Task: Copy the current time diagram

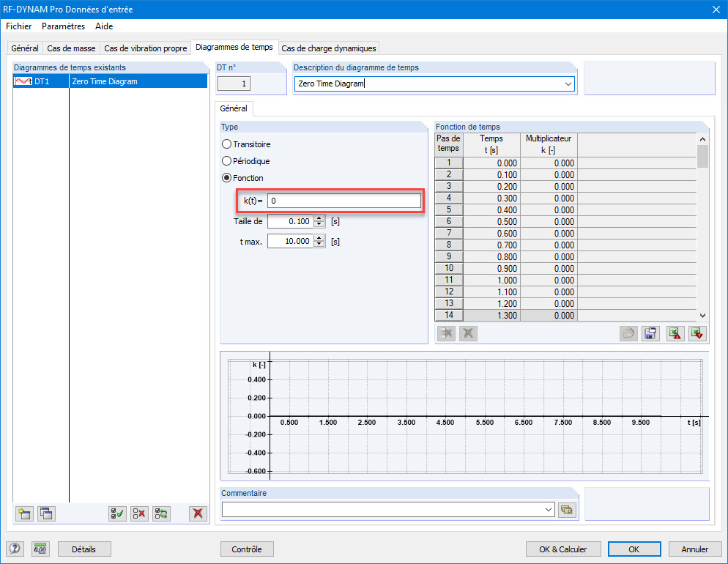Action: tap(46, 513)
